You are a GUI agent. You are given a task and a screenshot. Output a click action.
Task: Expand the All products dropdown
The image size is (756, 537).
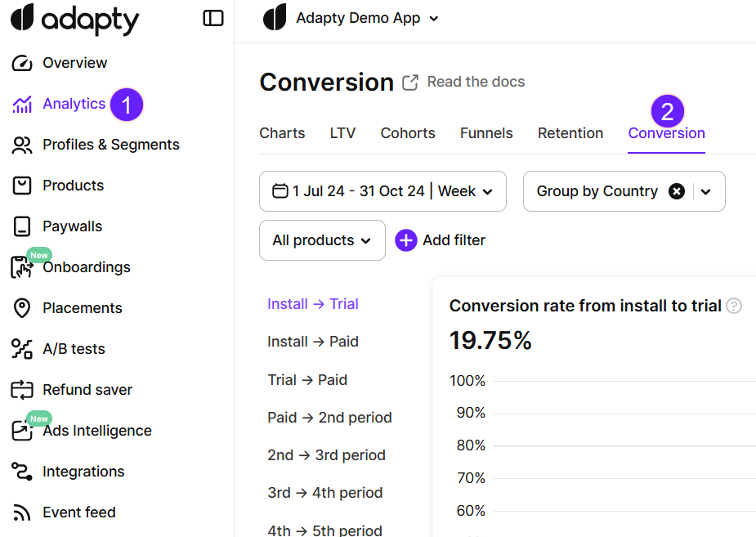tap(322, 240)
